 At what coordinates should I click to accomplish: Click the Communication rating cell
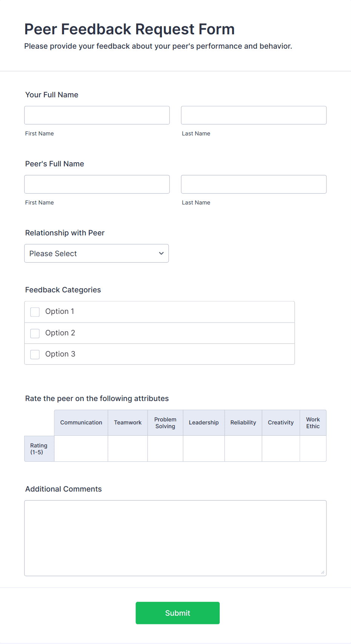[x=81, y=449]
